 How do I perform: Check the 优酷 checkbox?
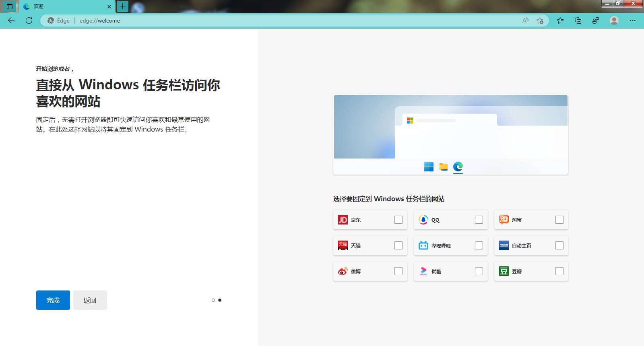point(479,271)
